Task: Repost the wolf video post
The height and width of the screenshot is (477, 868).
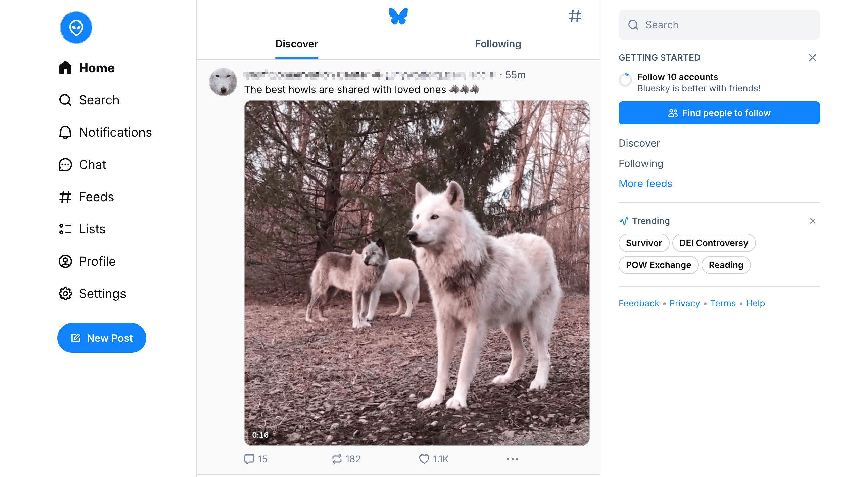Action: [337, 459]
